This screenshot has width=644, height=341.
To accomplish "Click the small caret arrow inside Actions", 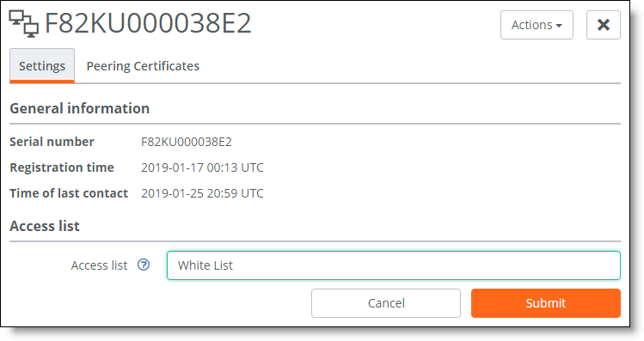I will click(x=559, y=26).
